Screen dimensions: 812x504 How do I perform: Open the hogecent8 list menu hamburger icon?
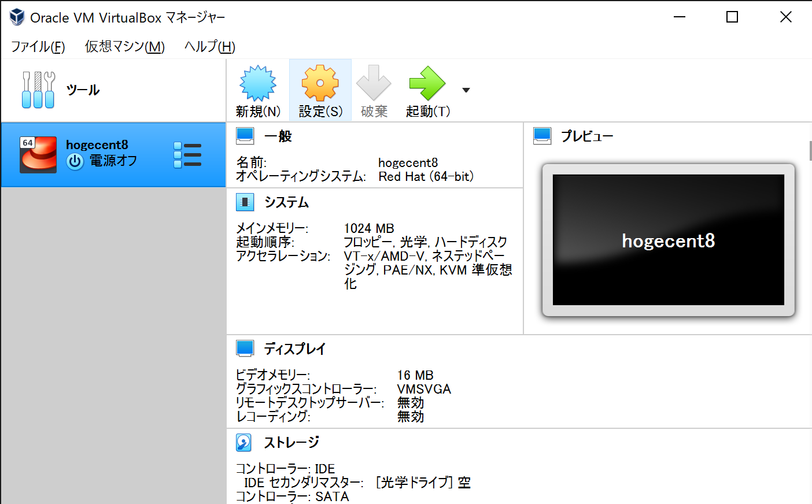[187, 154]
